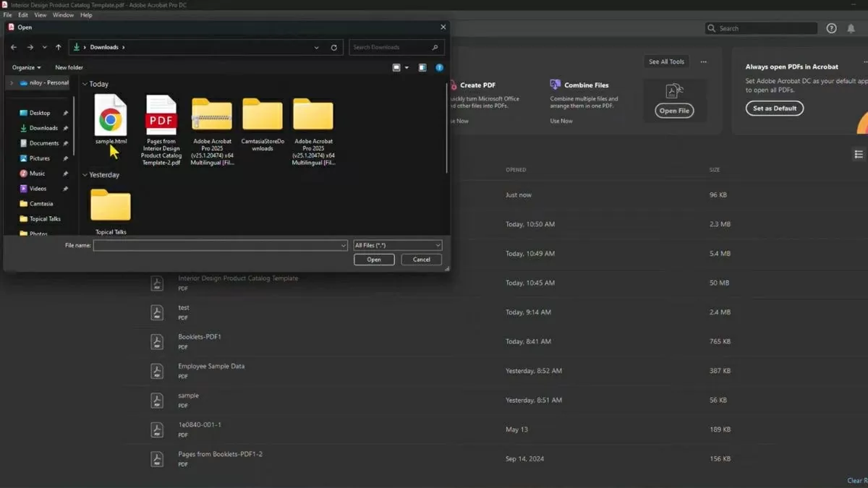Click the Back arrow in Open dialog
Screen dimensions: 868x488
14,48
